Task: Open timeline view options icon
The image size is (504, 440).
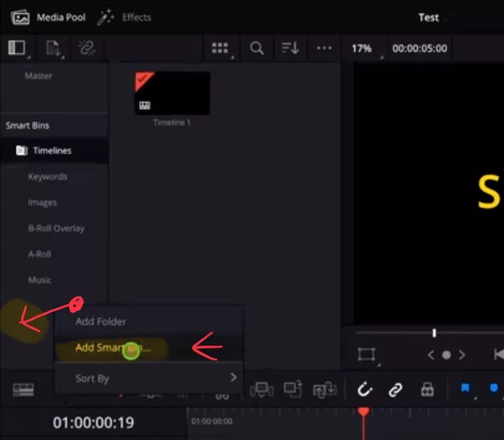Action: click(x=23, y=390)
